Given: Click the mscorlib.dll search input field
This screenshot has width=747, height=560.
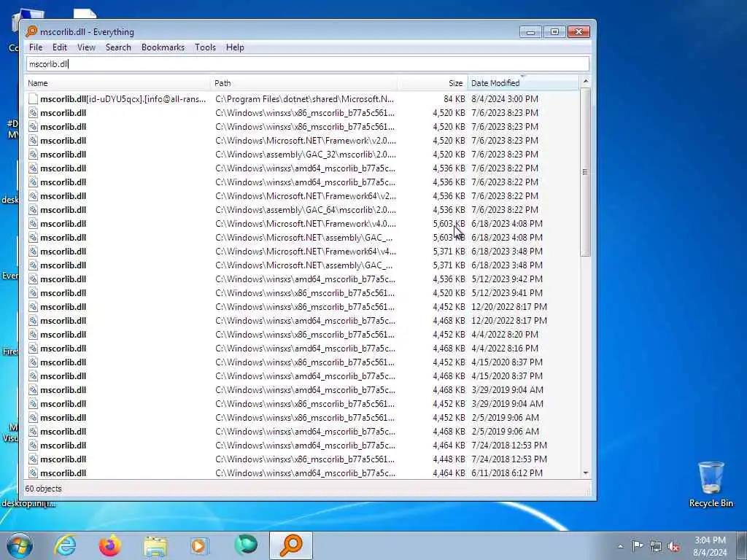Looking at the screenshot, I should (x=307, y=64).
